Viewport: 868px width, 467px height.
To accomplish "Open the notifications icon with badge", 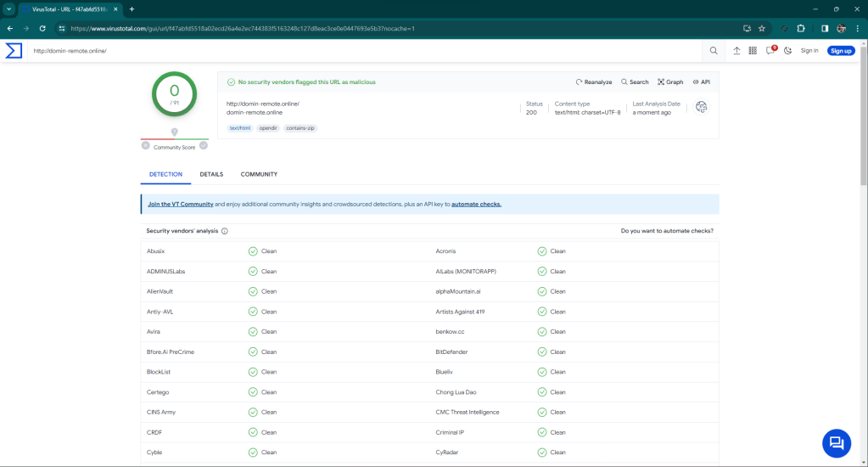I will [x=770, y=51].
